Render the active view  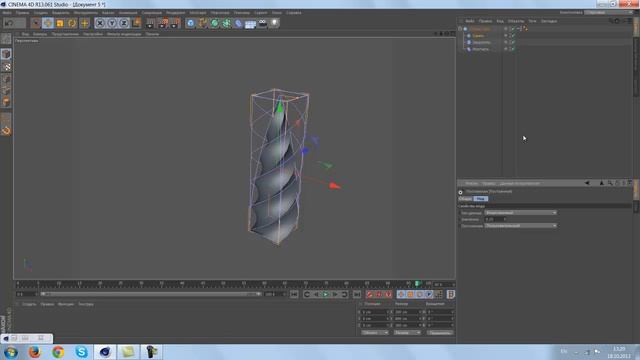point(150,23)
